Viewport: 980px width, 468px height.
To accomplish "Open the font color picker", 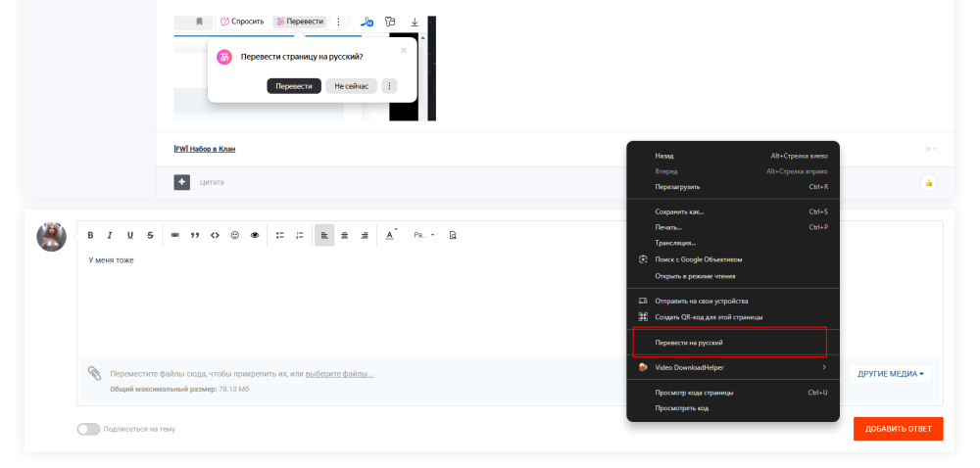I will [x=390, y=235].
